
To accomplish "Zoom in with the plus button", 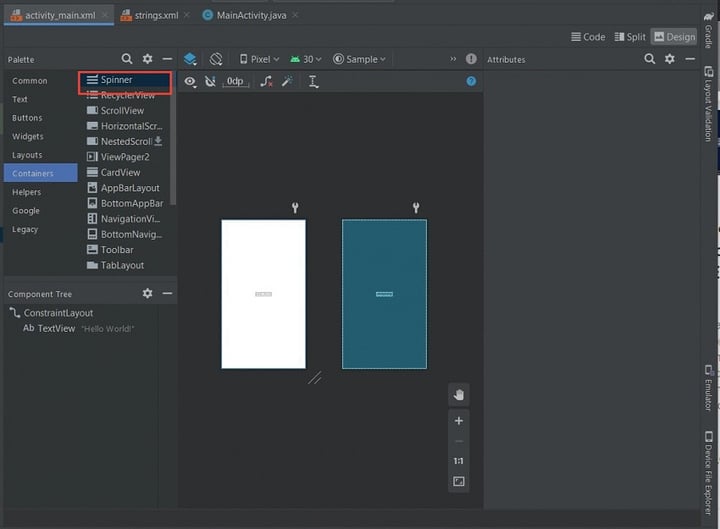I will 459,421.
